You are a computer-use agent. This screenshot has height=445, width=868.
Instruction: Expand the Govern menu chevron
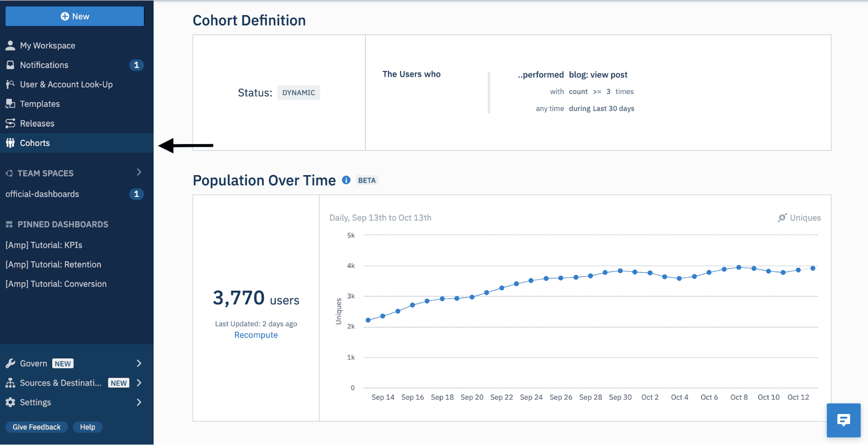[x=139, y=363]
